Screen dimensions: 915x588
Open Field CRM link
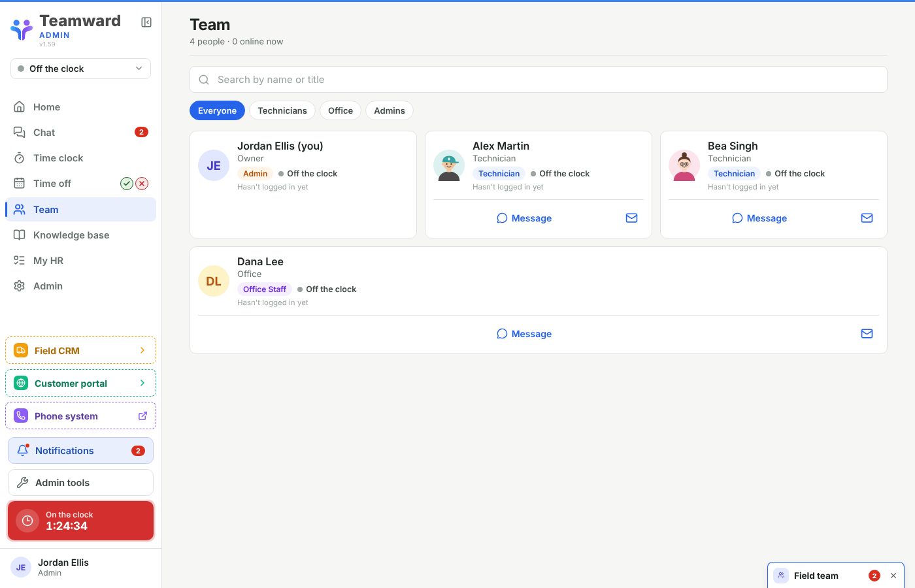point(80,350)
